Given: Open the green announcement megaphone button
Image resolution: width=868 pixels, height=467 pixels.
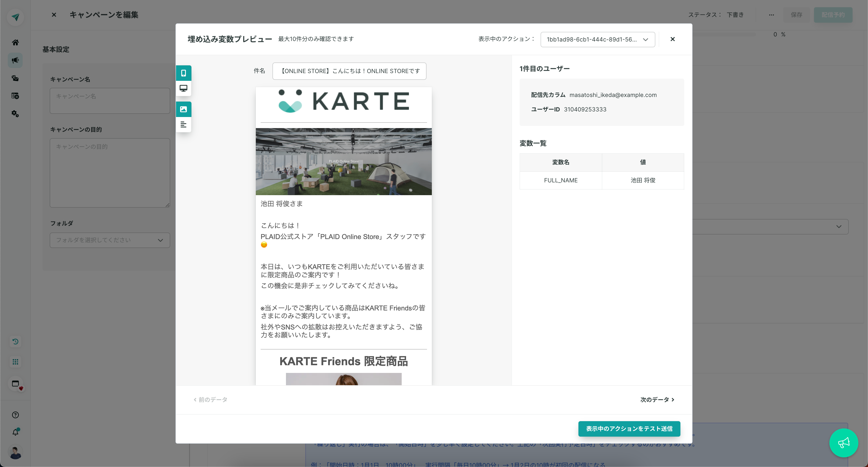Looking at the screenshot, I should pos(843,443).
